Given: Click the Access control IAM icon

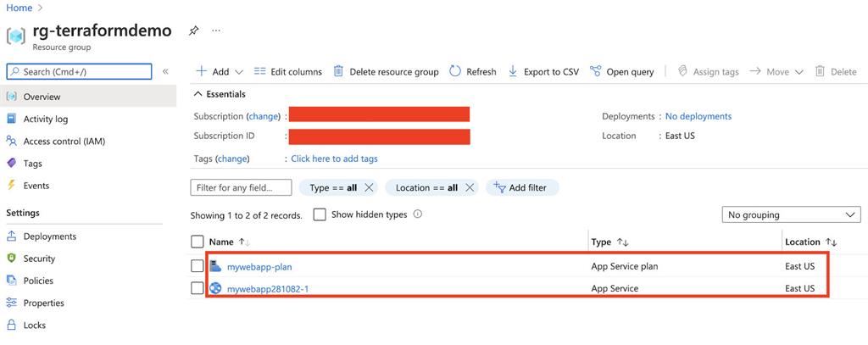Looking at the screenshot, I should (x=11, y=141).
